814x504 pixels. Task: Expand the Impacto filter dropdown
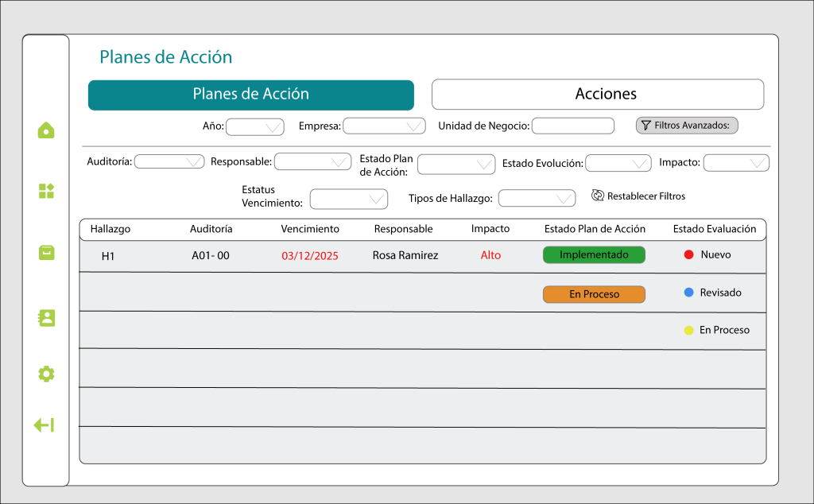click(736, 163)
